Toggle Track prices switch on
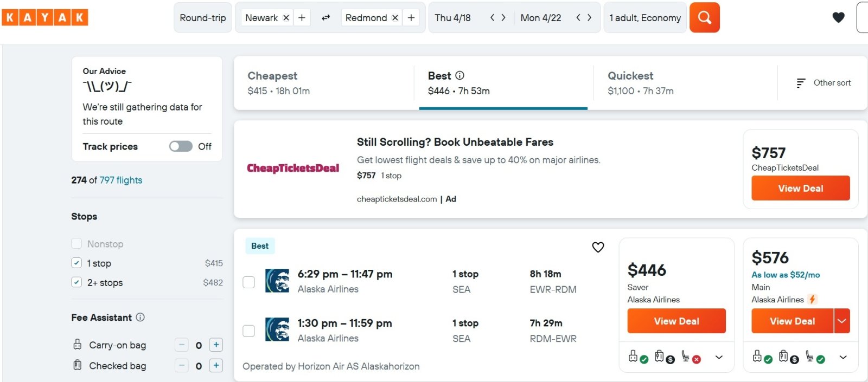Image resolution: width=868 pixels, height=382 pixels. pyautogui.click(x=181, y=146)
